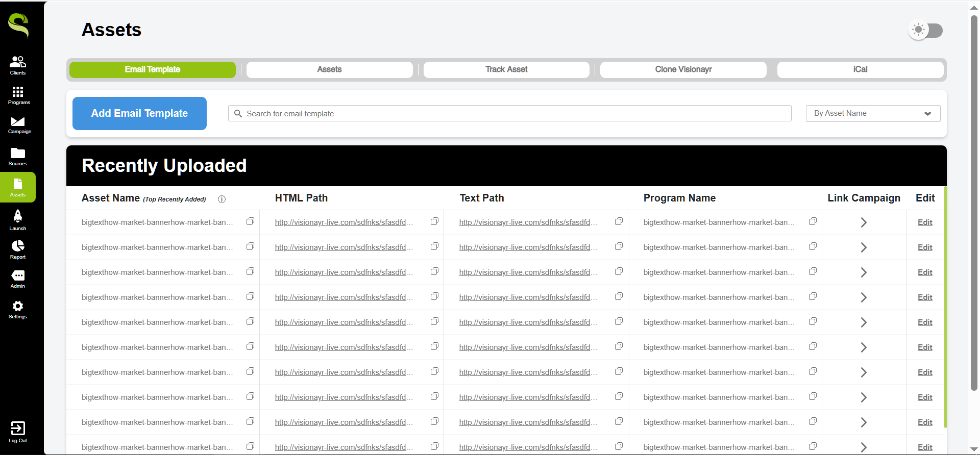Open Admin chat bubble icon
The height and width of the screenshot is (455, 980).
pos(18,279)
